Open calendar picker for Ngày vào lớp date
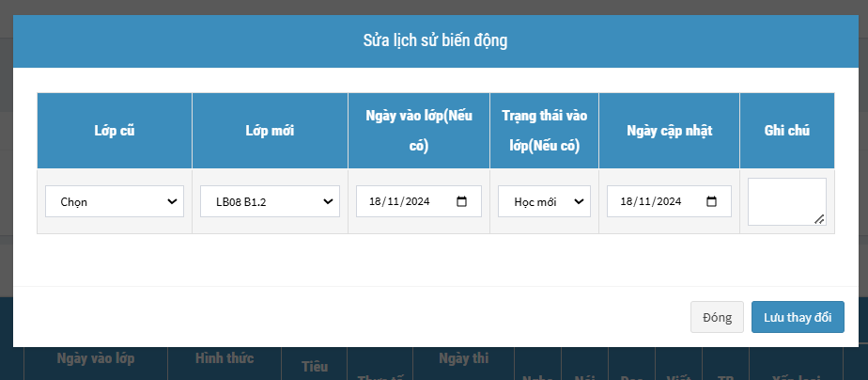The image size is (868, 380). tap(461, 201)
